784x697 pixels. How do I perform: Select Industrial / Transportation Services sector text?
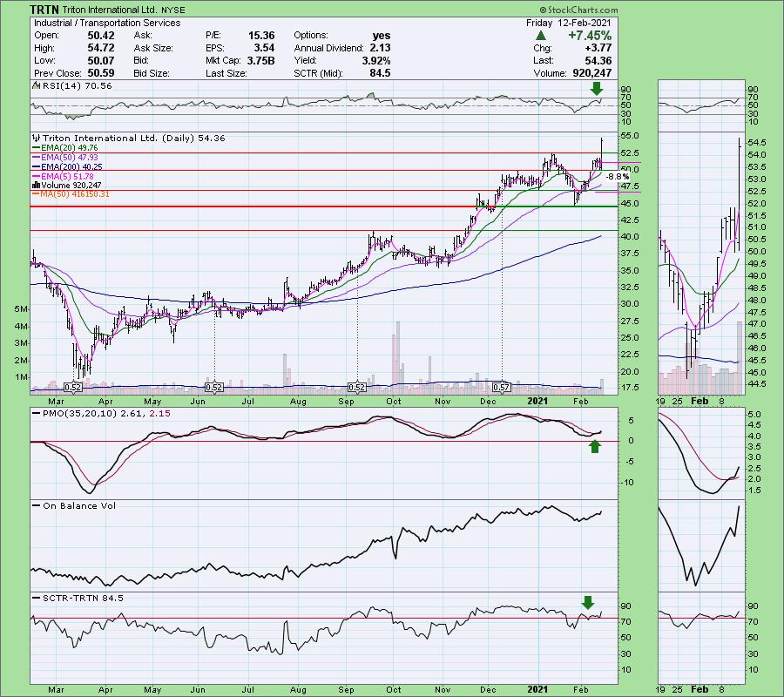click(x=107, y=23)
